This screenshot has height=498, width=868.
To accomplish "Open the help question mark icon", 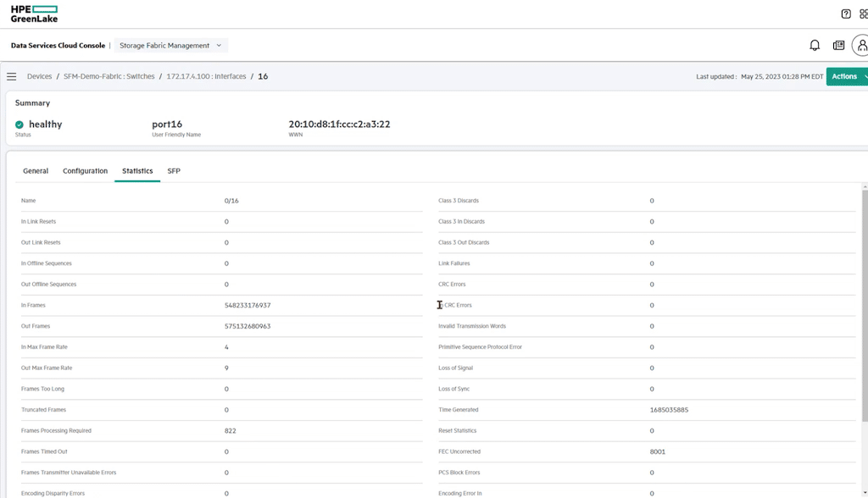I will pyautogui.click(x=846, y=14).
